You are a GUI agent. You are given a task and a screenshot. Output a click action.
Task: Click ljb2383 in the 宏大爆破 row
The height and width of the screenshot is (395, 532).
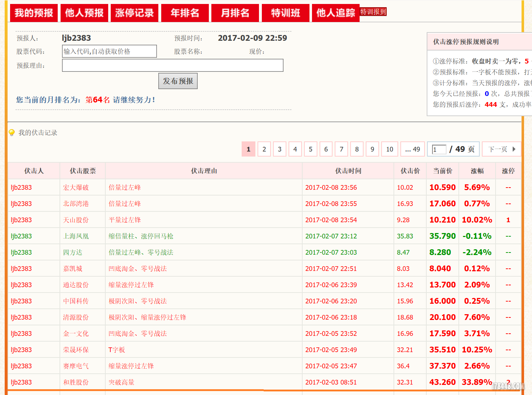click(x=21, y=187)
